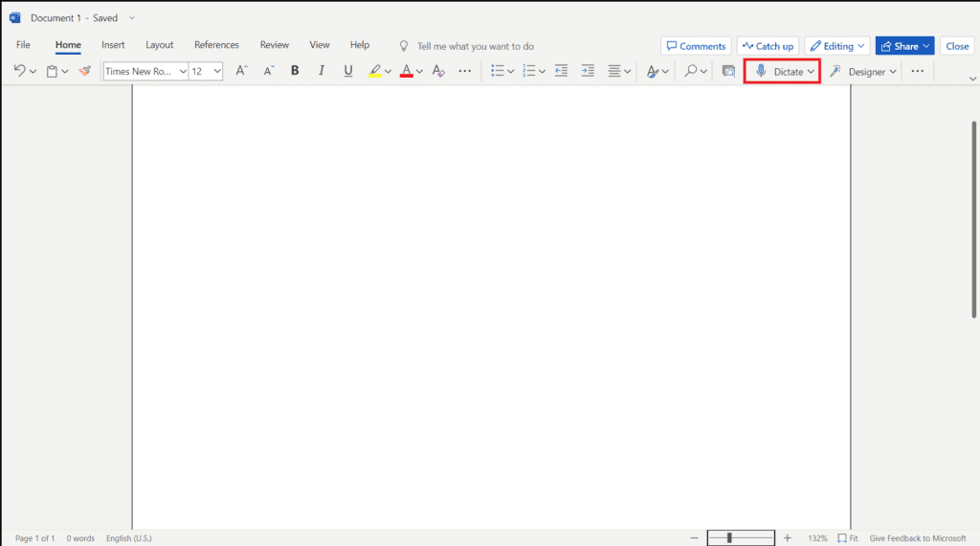The image size is (980, 546).
Task: Click inside the blank document page
Action: click(x=491, y=307)
